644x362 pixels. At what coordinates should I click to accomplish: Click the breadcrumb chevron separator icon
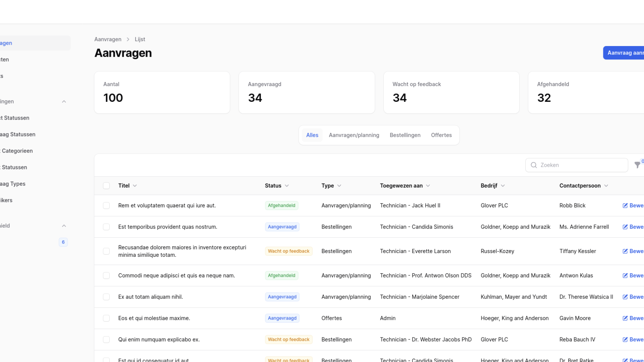tap(128, 39)
